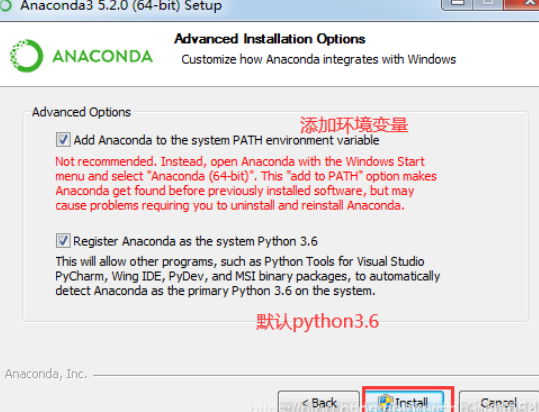Viewport: 539px width, 412px height.
Task: Click the Anaconda logo icon
Action: 27,56
